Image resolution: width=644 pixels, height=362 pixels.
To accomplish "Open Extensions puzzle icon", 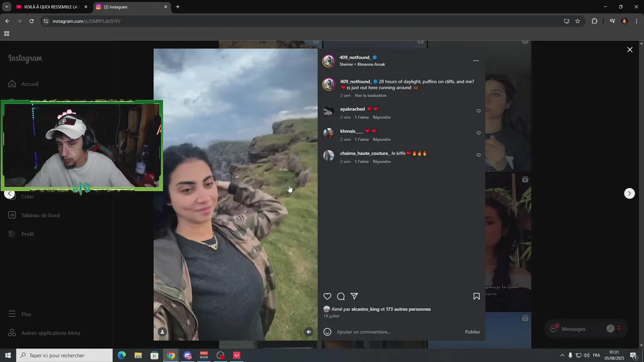I will pos(595,21).
